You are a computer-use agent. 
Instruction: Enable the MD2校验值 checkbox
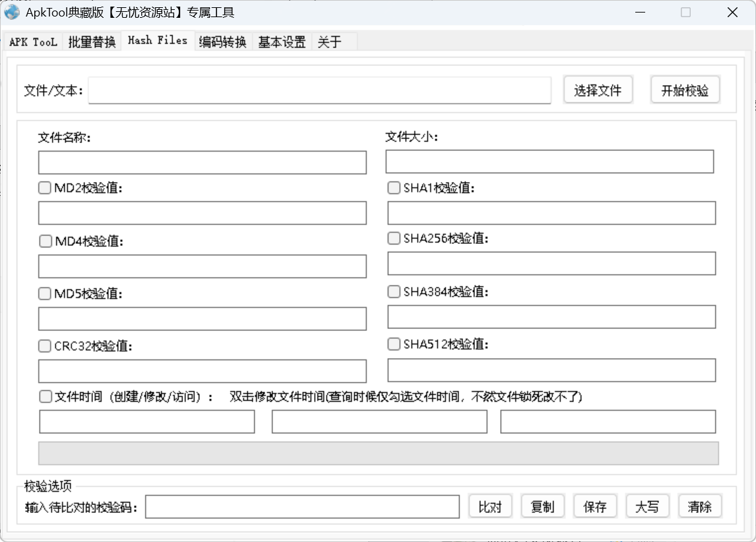pos(45,187)
